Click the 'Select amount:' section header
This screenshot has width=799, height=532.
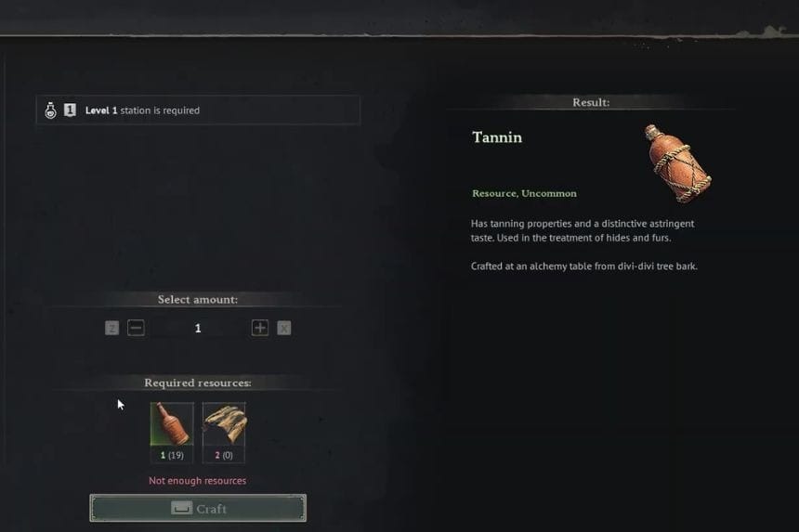198,299
